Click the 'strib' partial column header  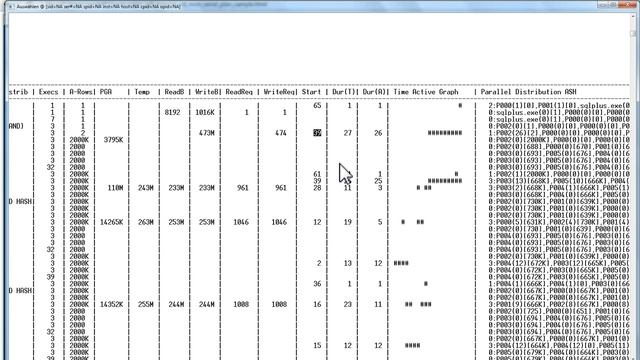[x=18, y=92]
